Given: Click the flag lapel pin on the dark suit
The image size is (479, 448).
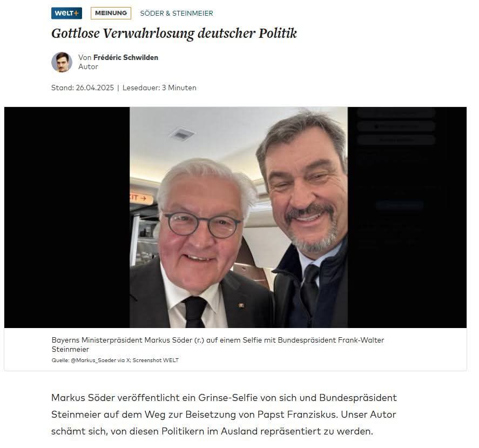Looking at the screenshot, I should (241, 305).
